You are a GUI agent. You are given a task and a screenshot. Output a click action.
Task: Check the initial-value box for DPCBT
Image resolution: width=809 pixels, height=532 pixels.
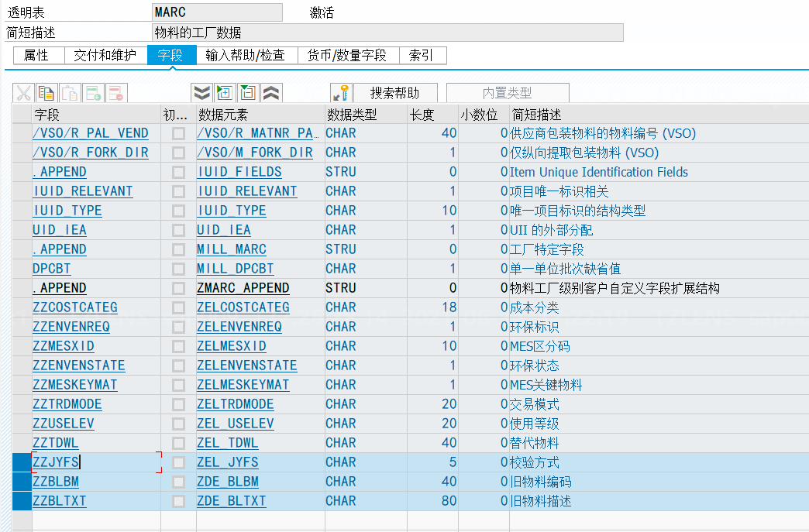[178, 268]
